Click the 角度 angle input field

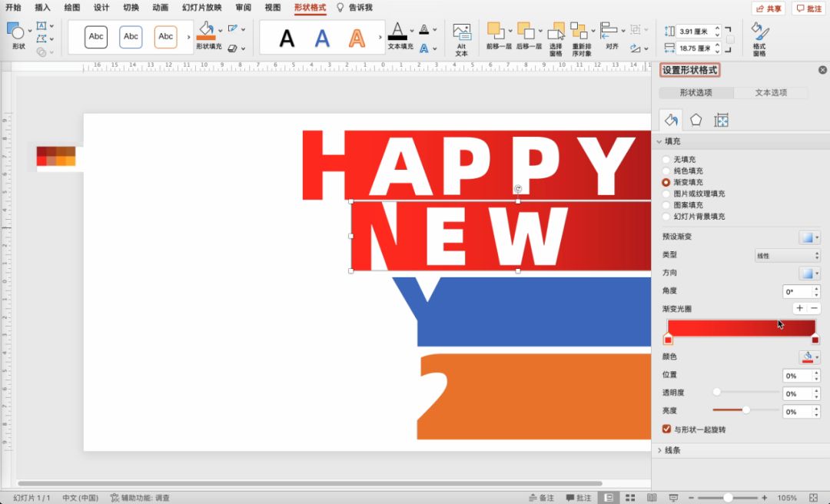(798, 291)
